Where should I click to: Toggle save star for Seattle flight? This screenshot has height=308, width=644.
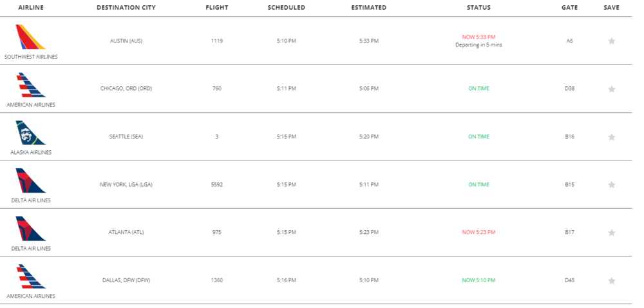pos(612,137)
